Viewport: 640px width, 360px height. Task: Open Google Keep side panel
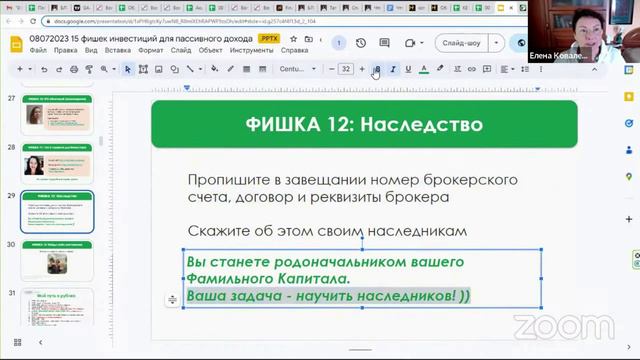[629, 97]
